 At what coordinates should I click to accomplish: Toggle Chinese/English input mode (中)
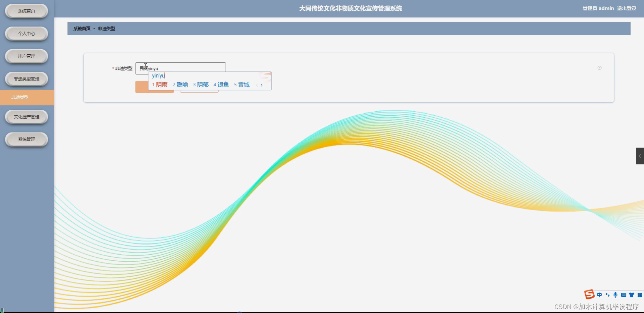tap(600, 295)
